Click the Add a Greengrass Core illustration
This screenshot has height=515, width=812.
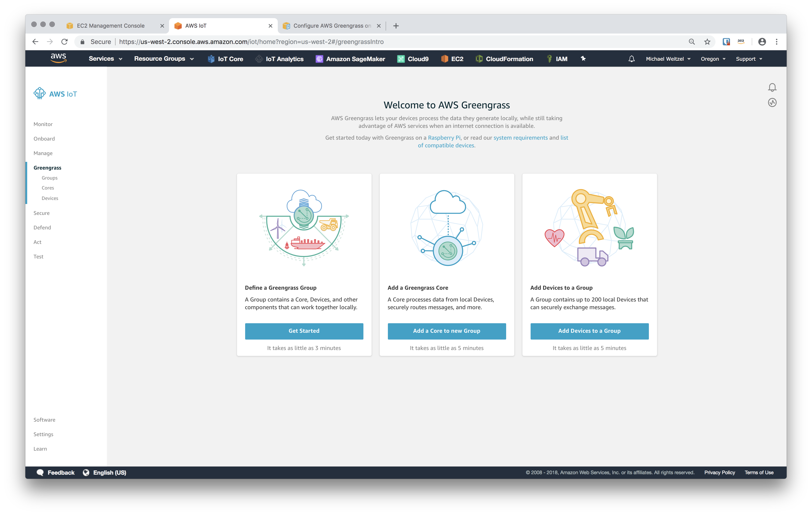point(447,228)
